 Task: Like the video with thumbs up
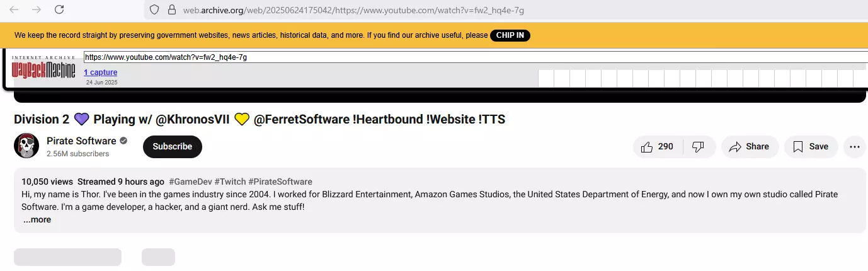tap(658, 147)
